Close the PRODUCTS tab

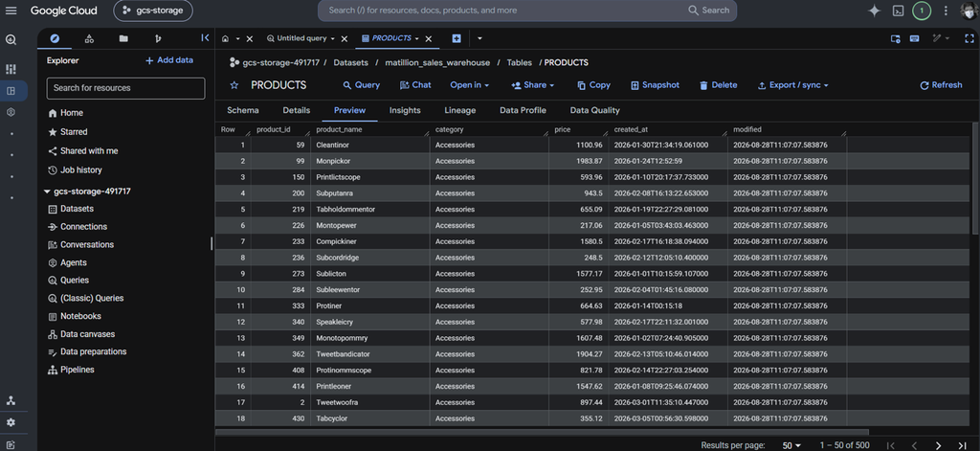429,39
